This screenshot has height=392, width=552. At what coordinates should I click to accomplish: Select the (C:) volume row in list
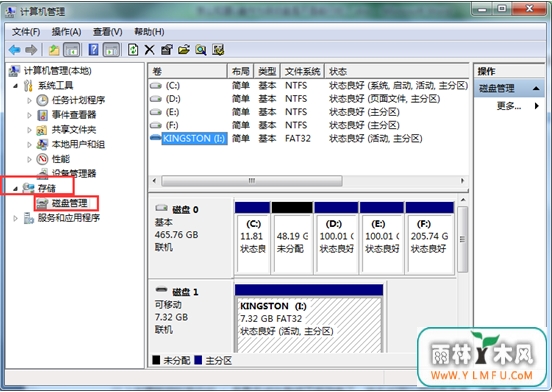[x=309, y=86]
